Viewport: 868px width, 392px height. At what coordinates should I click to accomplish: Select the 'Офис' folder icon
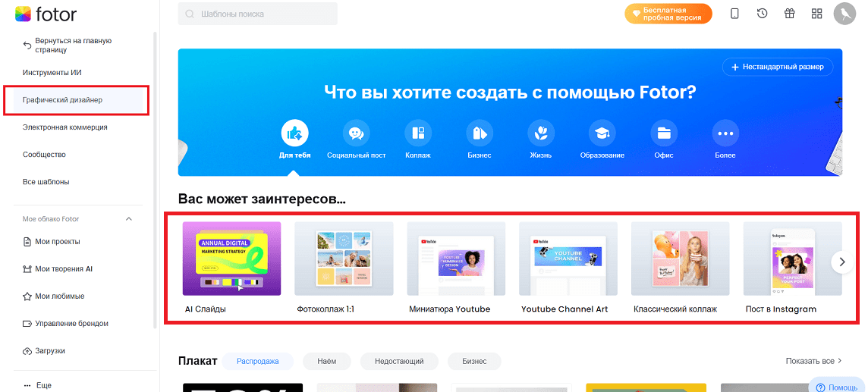[x=664, y=133]
